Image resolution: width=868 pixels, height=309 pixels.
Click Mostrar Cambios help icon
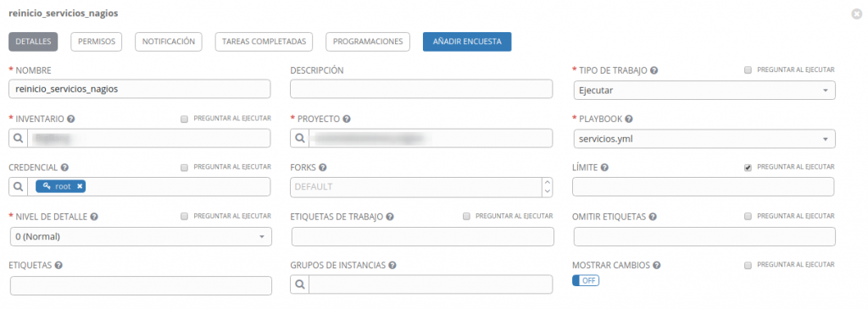tap(657, 265)
